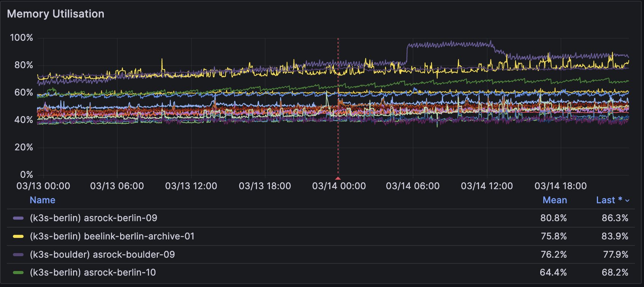Screen dimensions: 644x287
Task: Click green swatch icon for asrock-berlin-10
Action: click(18, 273)
